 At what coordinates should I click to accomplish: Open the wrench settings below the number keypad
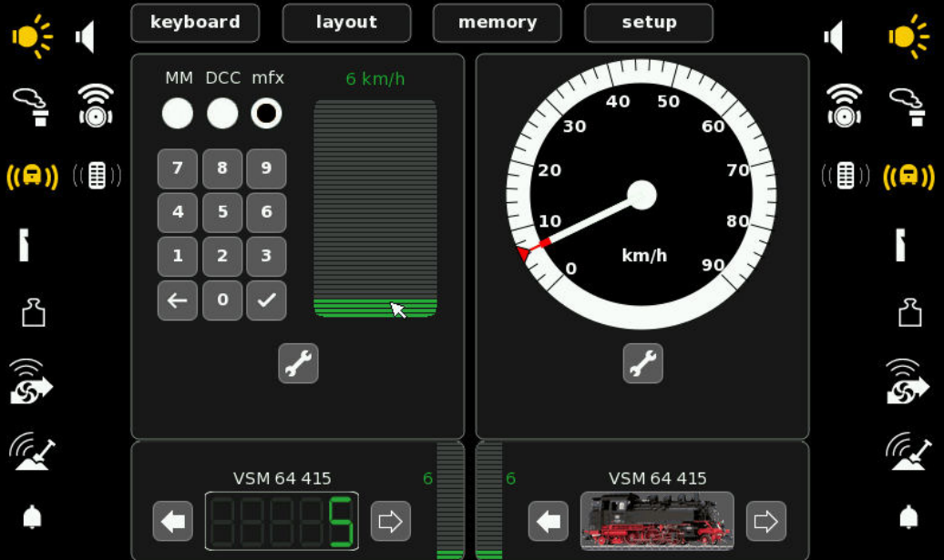point(298,363)
